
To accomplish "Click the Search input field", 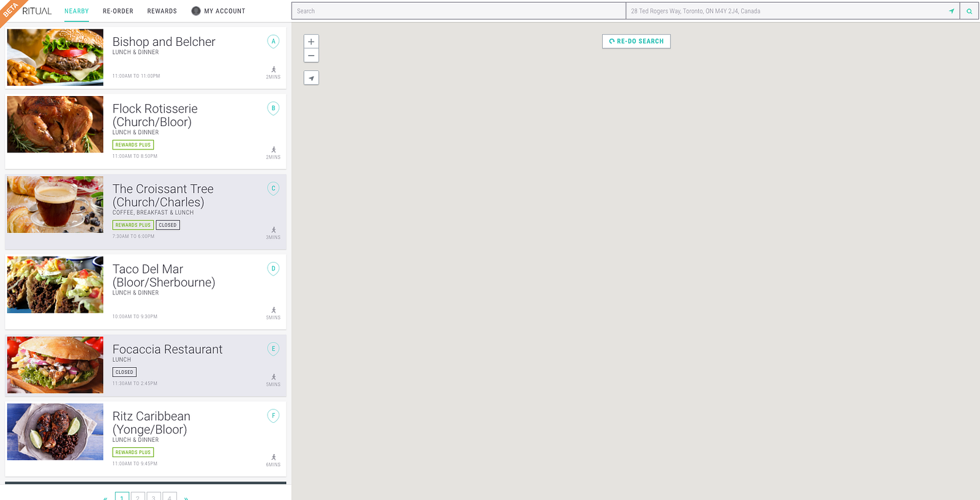I will (459, 11).
